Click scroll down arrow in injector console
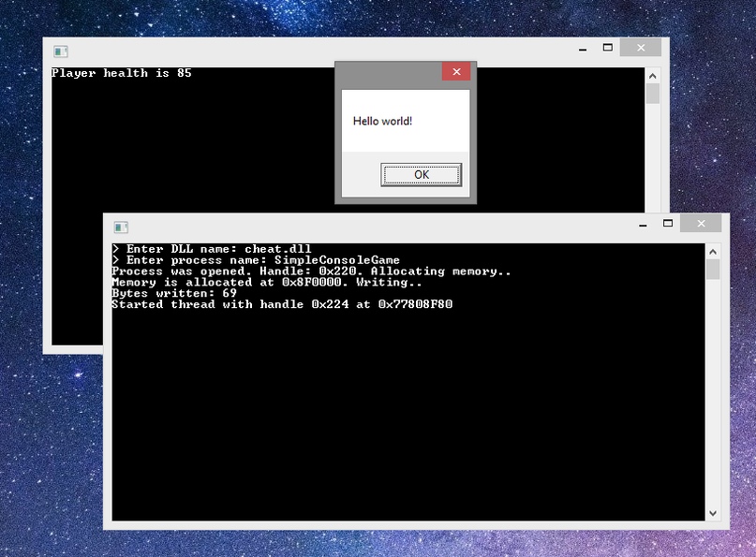756x557 pixels. tap(713, 513)
